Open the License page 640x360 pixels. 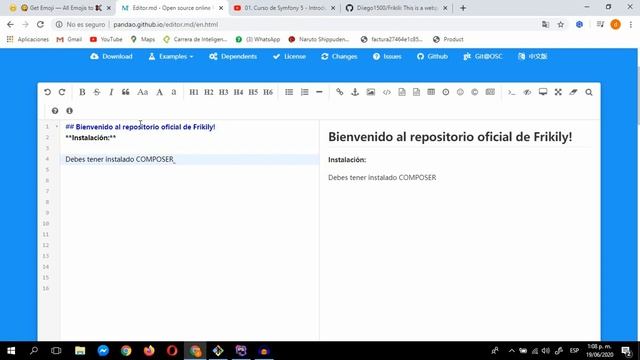pos(289,56)
